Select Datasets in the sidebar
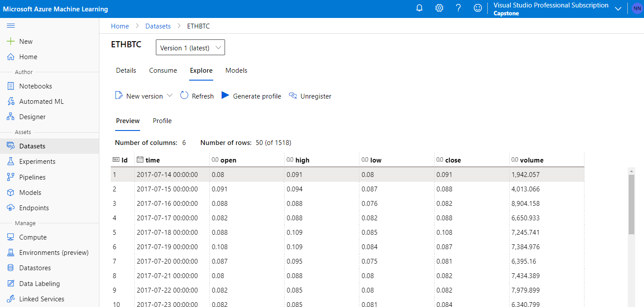The image size is (644, 307). click(x=49, y=146)
